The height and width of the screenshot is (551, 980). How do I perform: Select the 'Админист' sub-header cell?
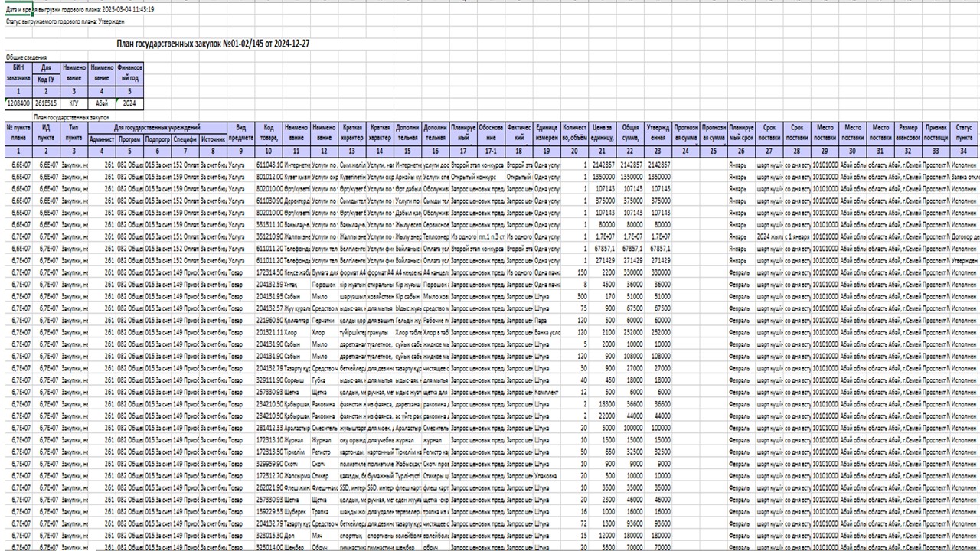coord(102,139)
